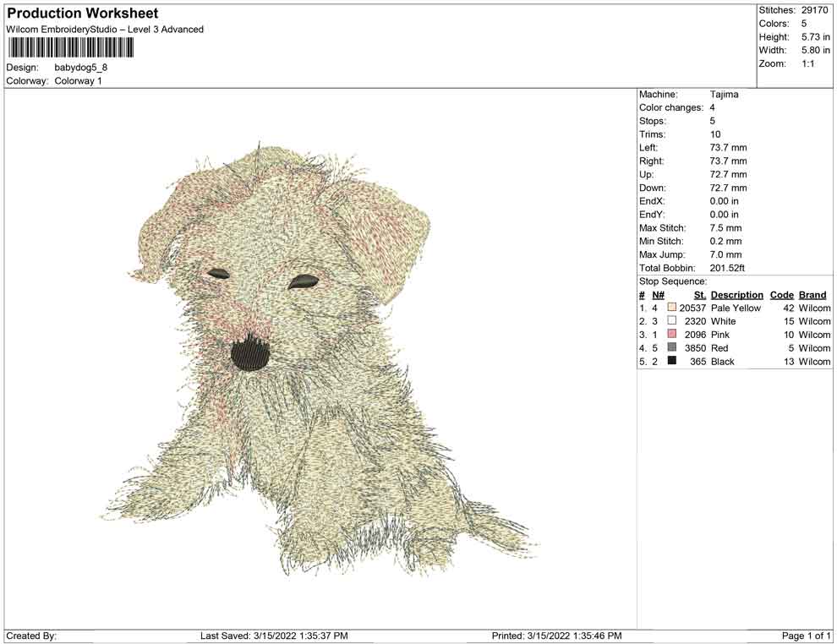Click the Machine value Tajima
Viewport: 837px width, 644px height.
tap(724, 95)
